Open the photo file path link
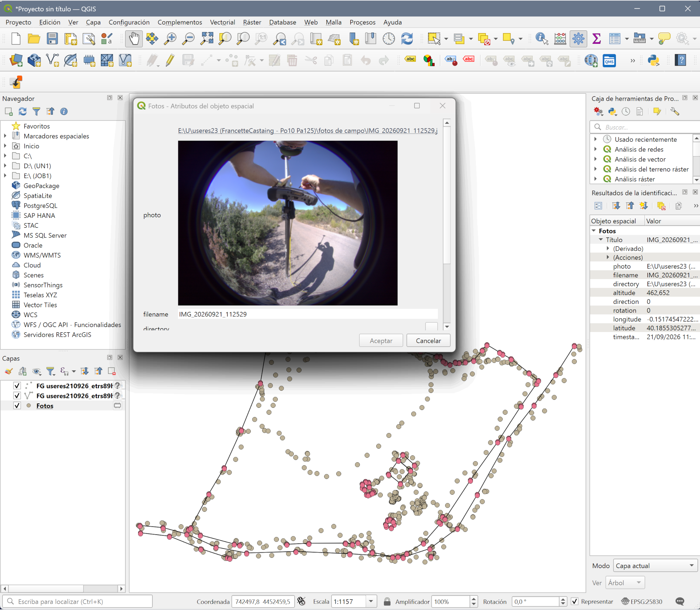 (x=308, y=131)
